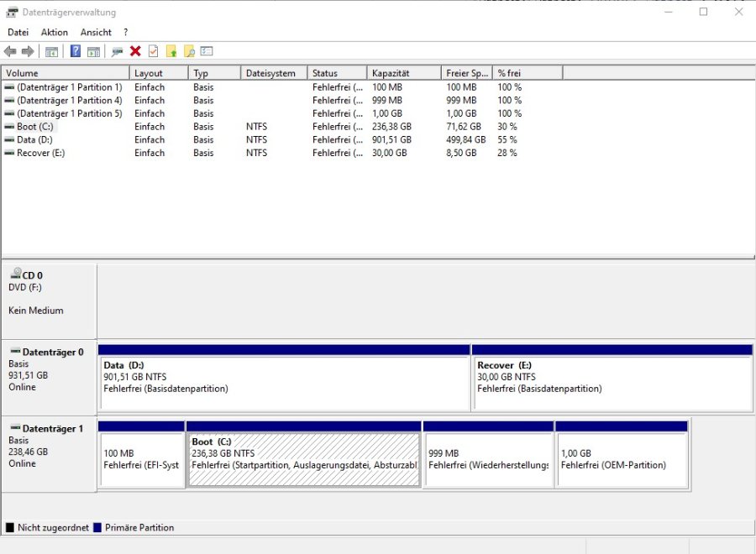This screenshot has height=554, width=756.
Task: Select the Recover (E:) row in volume list
Action: point(40,153)
